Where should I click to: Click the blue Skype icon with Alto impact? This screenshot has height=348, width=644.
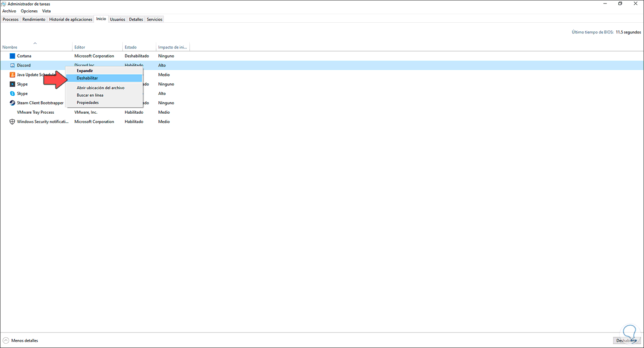pyautogui.click(x=12, y=94)
